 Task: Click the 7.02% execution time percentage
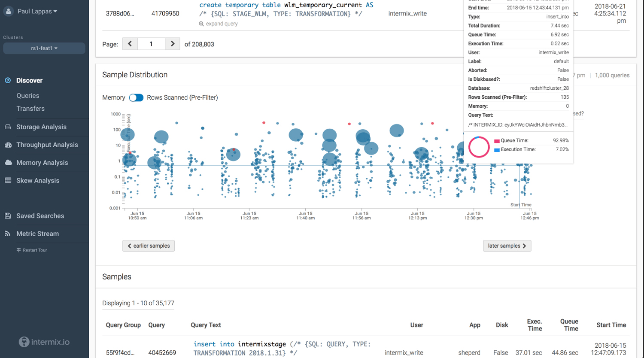562,150
